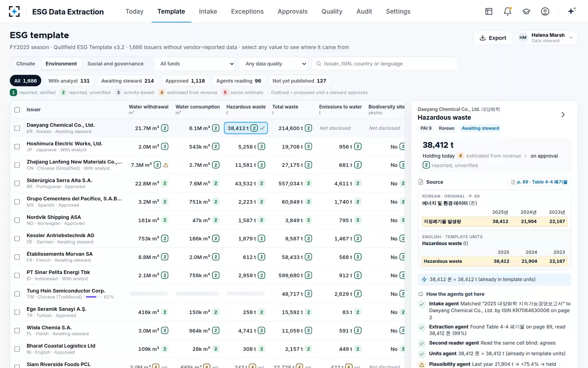Image resolution: width=588 pixels, height=368 pixels.
Task: Open the Exceptions tab
Action: 247,11
